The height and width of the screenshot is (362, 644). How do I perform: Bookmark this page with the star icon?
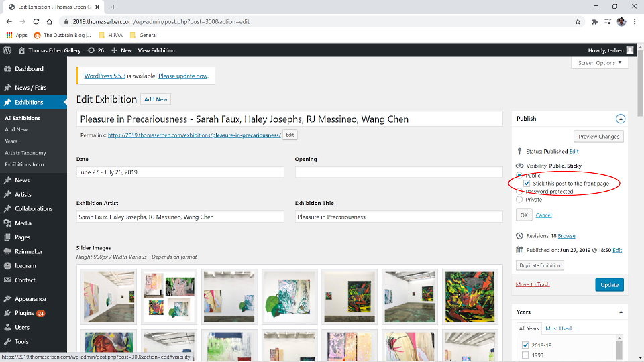click(x=578, y=21)
